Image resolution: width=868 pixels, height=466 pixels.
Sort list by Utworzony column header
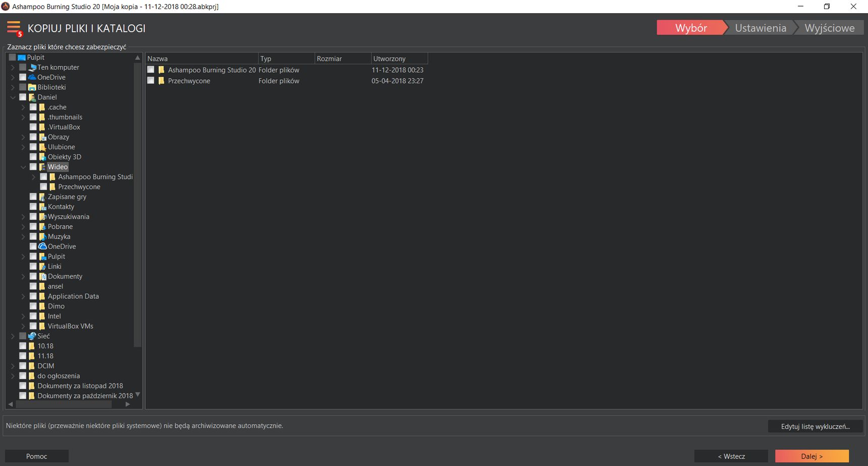[399, 59]
